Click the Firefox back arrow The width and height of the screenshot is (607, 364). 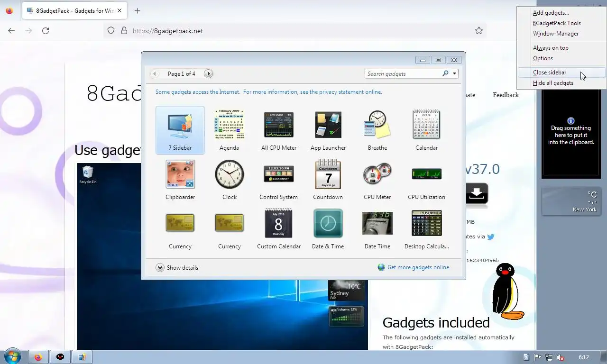(11, 31)
